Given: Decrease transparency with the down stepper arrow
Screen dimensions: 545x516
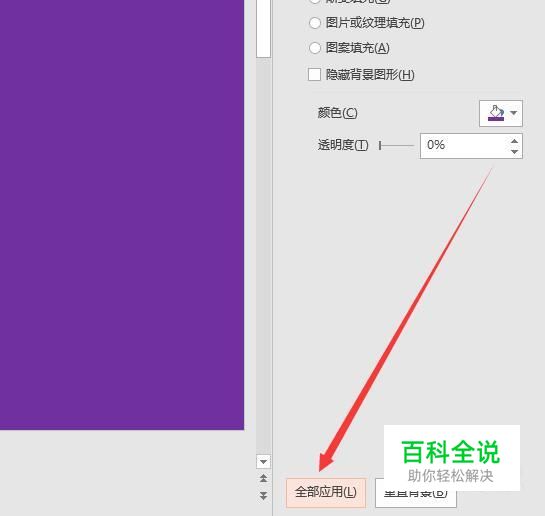Looking at the screenshot, I should [x=515, y=152].
